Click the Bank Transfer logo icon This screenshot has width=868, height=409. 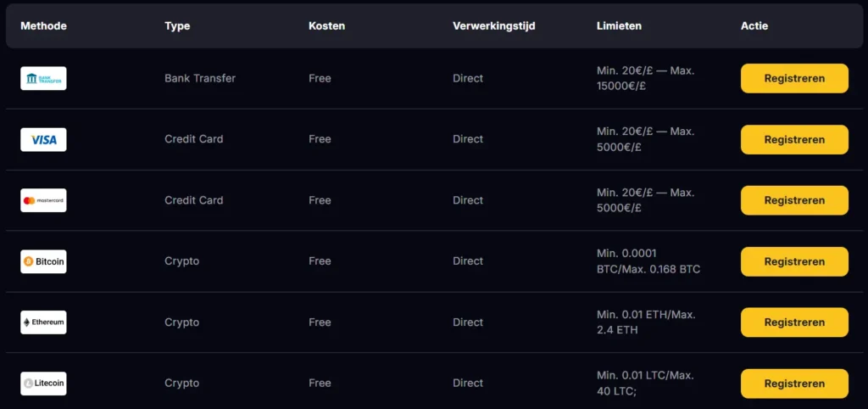point(43,79)
